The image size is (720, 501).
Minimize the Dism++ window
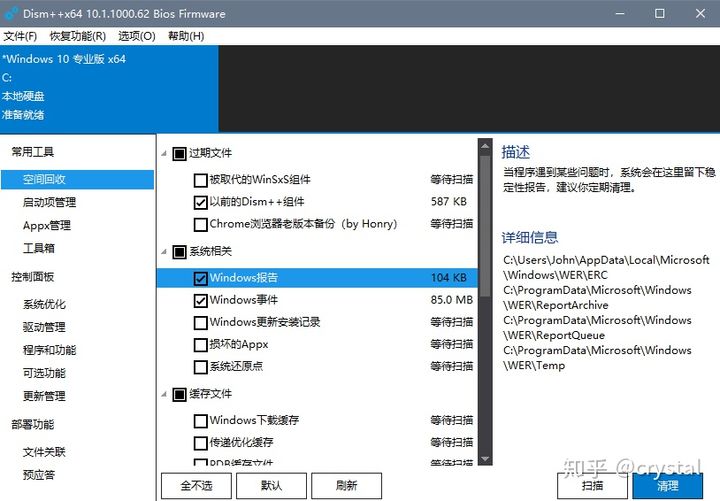(x=620, y=13)
